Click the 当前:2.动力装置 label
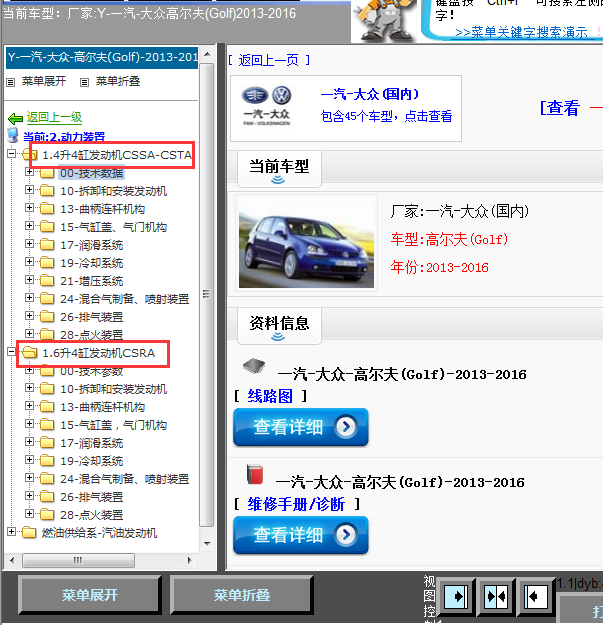This screenshot has width=603, height=625. click(x=64, y=137)
